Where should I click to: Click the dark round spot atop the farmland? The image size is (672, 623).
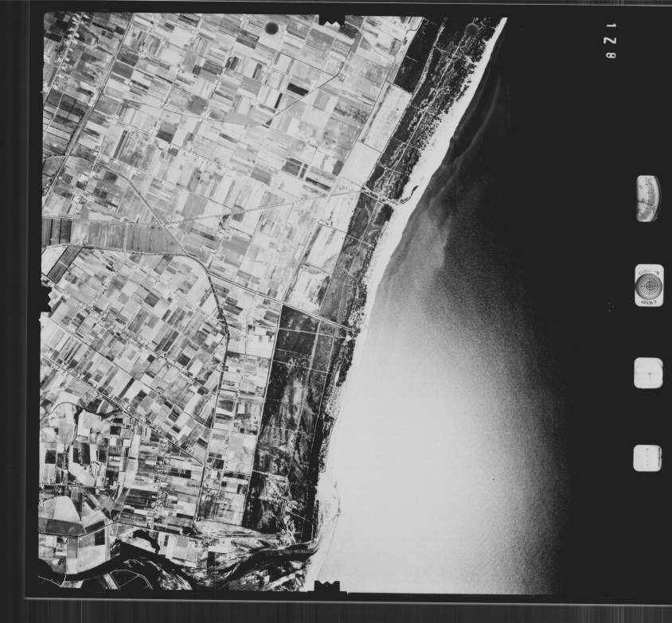point(272,29)
